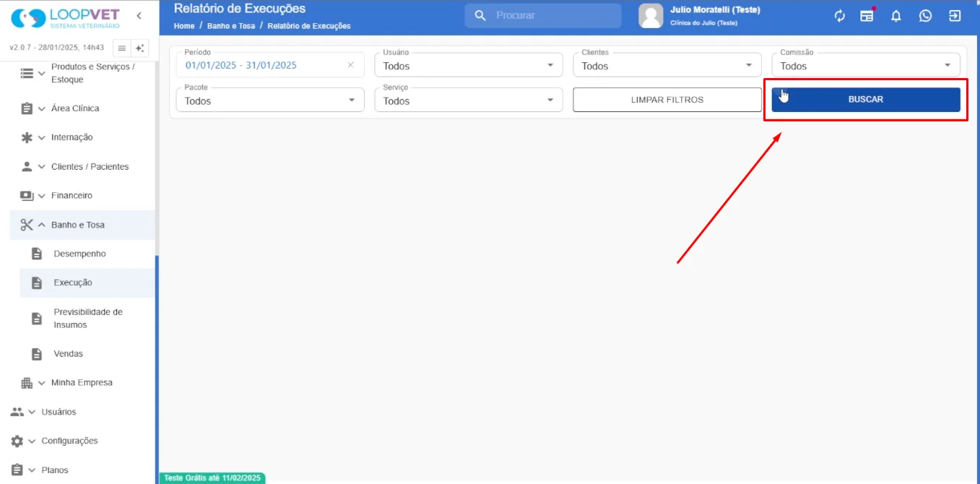Open the notifications bell
This screenshot has width=980, height=484.
(x=896, y=16)
